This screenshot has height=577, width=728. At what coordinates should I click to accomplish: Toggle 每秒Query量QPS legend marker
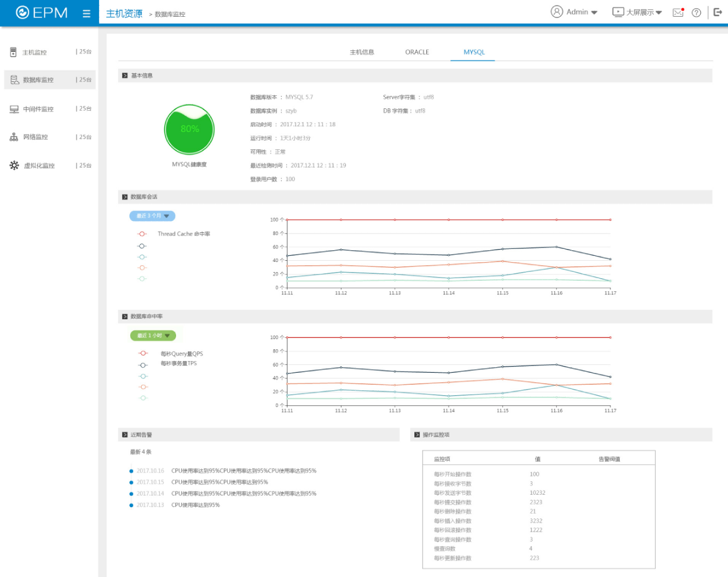144,354
